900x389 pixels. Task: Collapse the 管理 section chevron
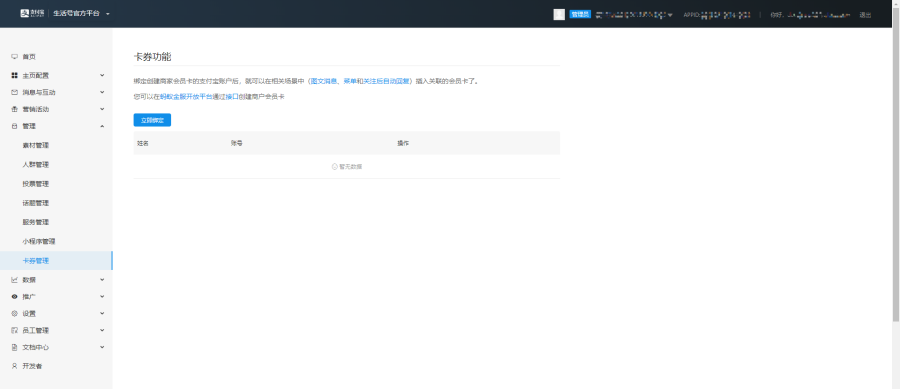tap(102, 126)
